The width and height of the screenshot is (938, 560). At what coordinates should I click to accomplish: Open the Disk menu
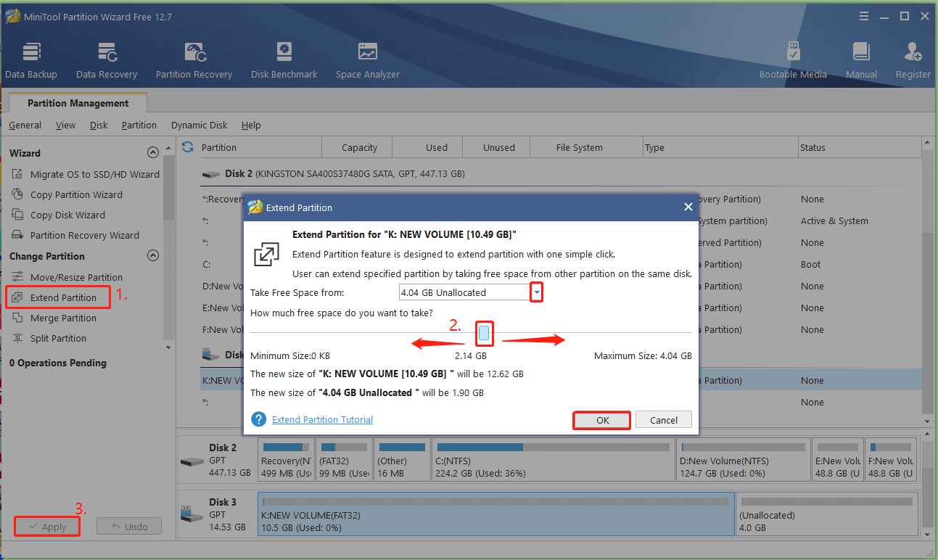[x=99, y=125]
